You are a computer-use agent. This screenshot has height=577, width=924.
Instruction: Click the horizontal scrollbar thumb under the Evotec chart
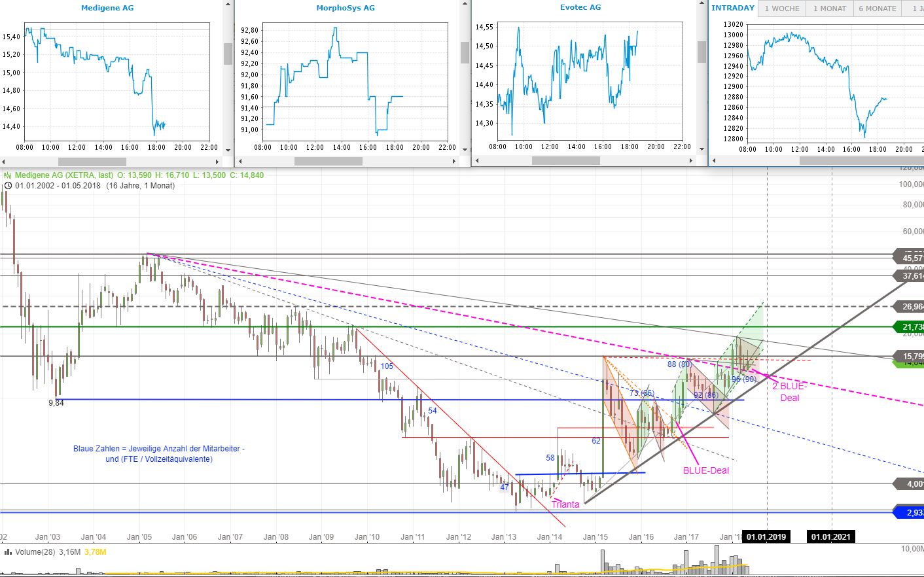[x=566, y=160]
